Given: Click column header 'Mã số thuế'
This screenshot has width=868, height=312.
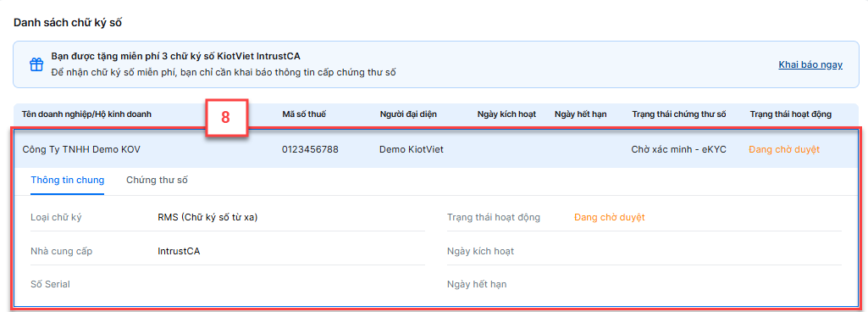Looking at the screenshot, I should click(304, 114).
